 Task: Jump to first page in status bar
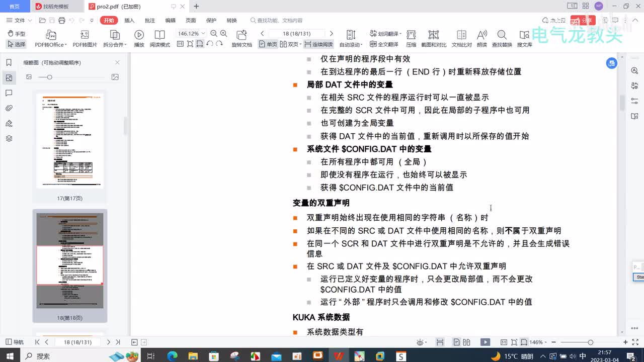[37, 342]
